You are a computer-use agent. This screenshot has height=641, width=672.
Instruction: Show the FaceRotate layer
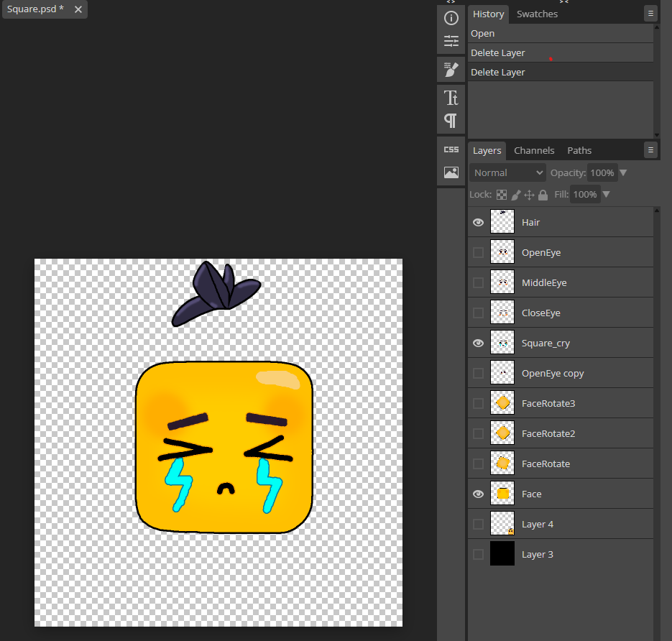tap(478, 464)
